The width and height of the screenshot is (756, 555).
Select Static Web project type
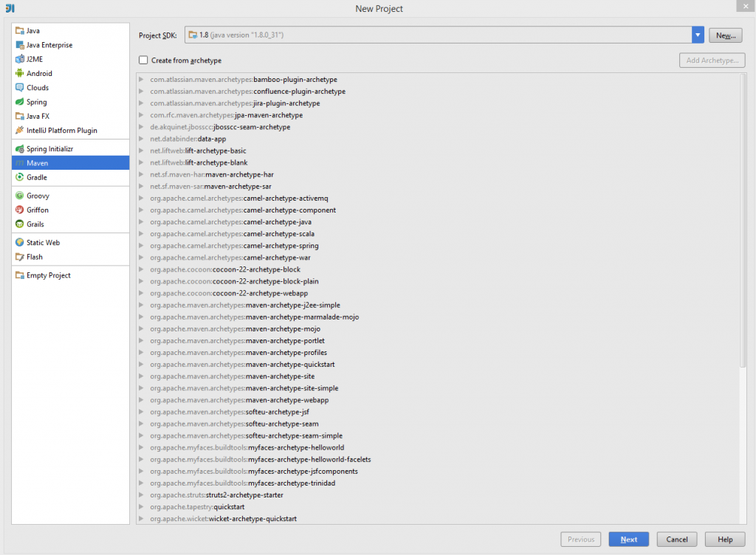point(70,242)
